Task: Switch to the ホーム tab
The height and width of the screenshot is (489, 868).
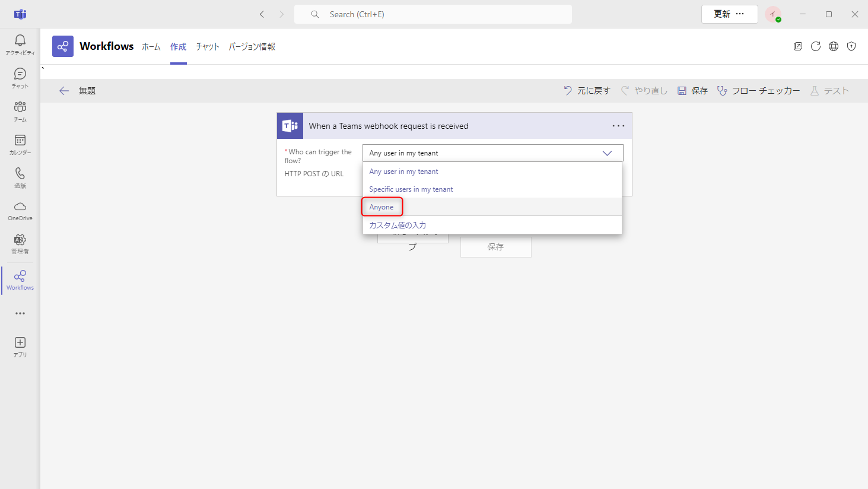Action: [x=151, y=46]
